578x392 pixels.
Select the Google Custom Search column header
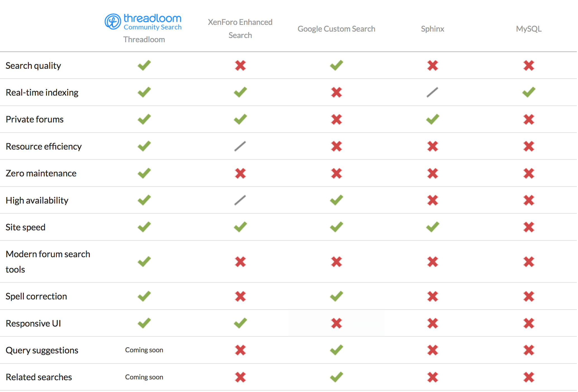[x=337, y=29]
